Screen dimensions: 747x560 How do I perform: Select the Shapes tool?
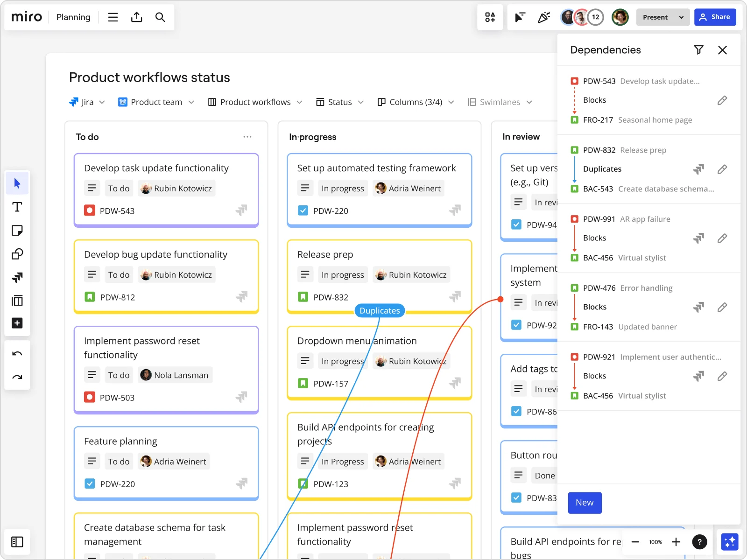pyautogui.click(x=17, y=253)
